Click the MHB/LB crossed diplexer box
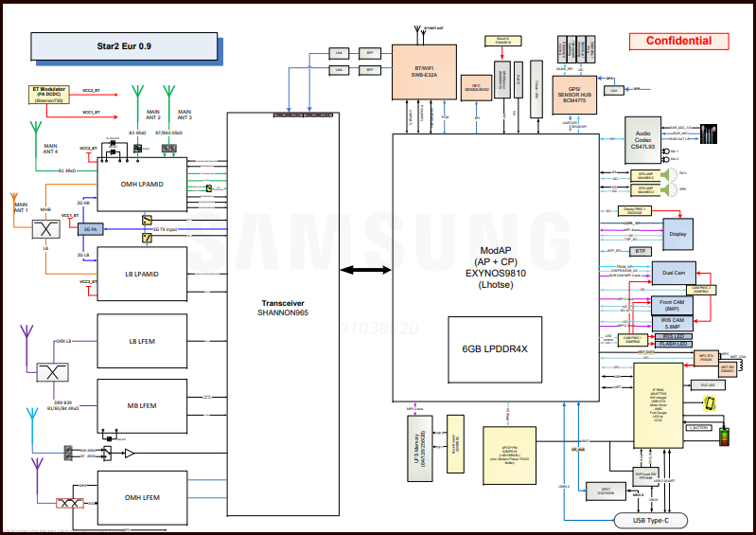Screen dimensions: 756x535 [46, 229]
